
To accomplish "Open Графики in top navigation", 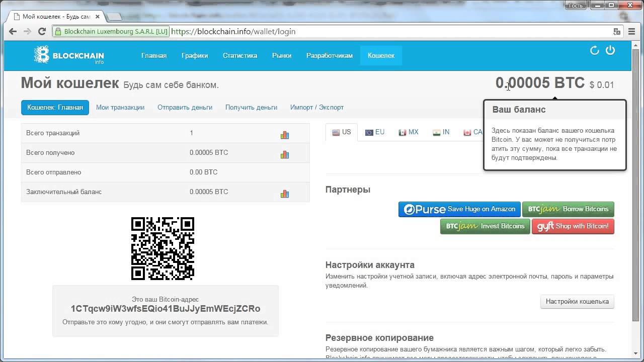I will coord(195,55).
